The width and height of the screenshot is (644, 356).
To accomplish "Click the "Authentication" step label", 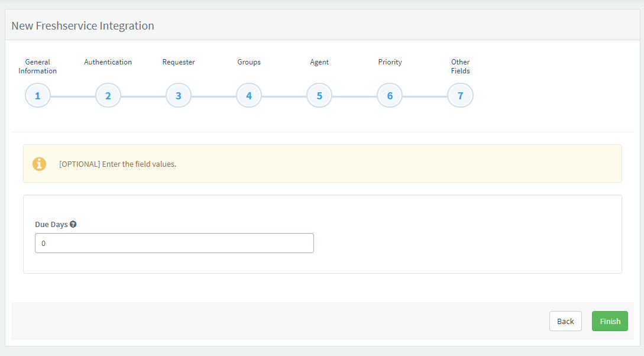I will point(108,62).
